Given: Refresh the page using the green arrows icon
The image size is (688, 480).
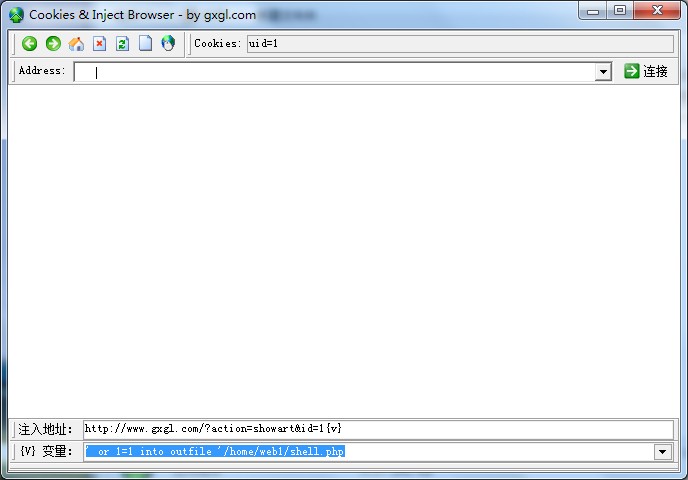Looking at the screenshot, I should (x=122, y=43).
